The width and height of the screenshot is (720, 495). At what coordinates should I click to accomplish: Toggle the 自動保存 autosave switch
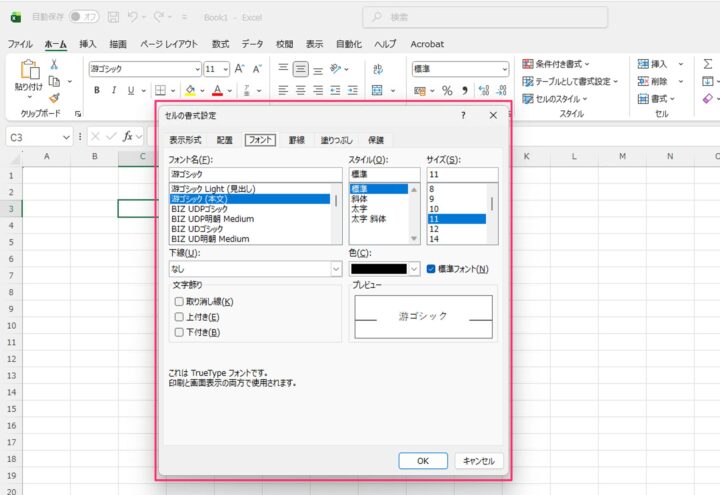point(84,17)
